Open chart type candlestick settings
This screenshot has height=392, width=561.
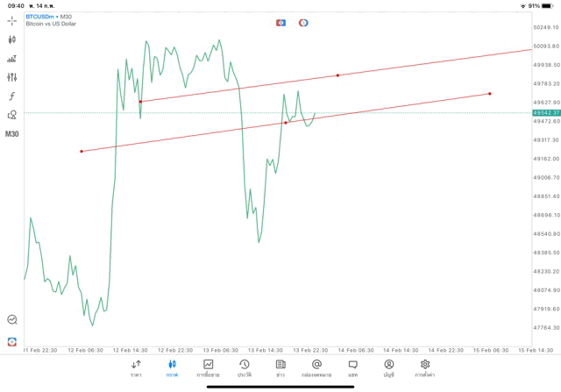point(12,39)
